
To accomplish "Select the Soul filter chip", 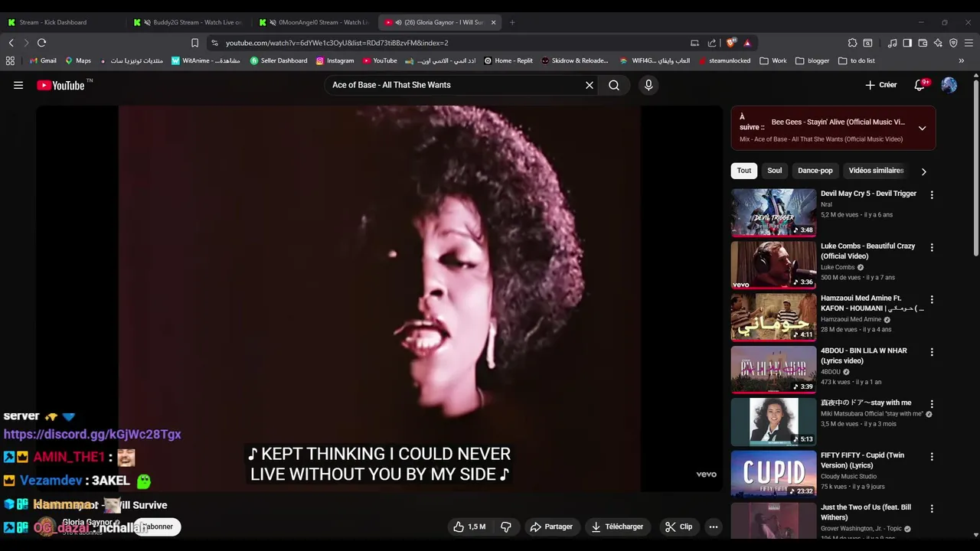I will (x=775, y=171).
